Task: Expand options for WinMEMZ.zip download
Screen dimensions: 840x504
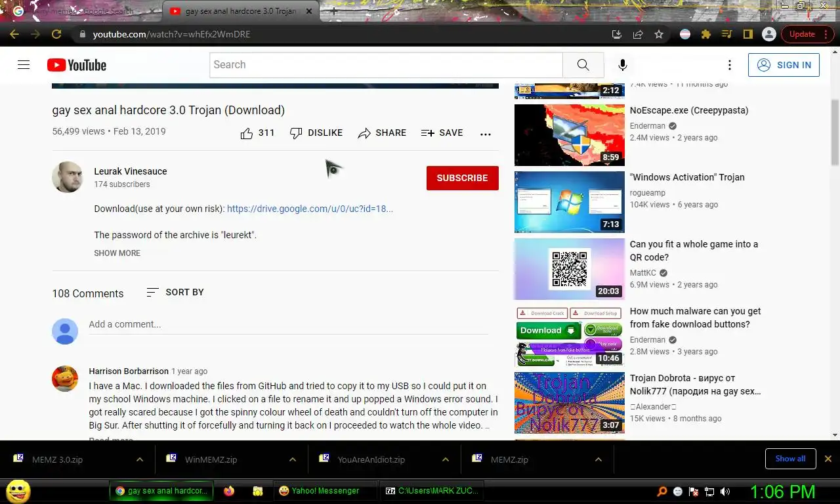Action: (293, 459)
